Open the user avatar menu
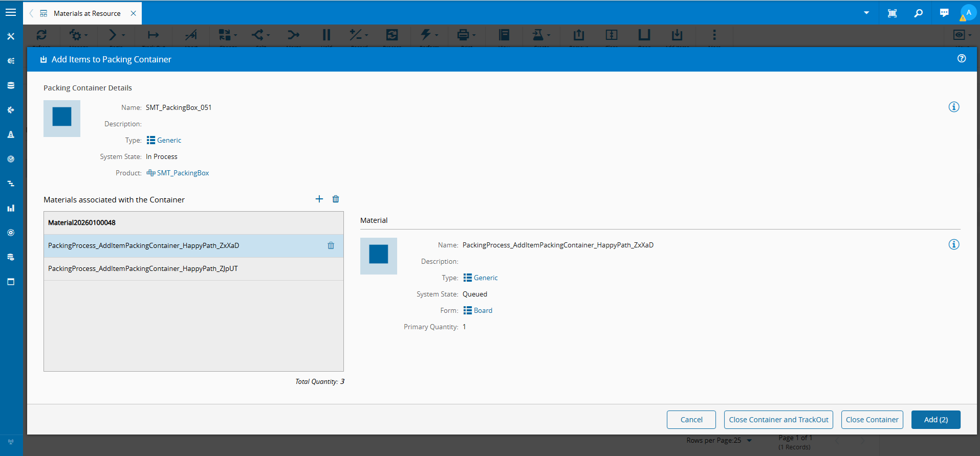 pos(968,13)
